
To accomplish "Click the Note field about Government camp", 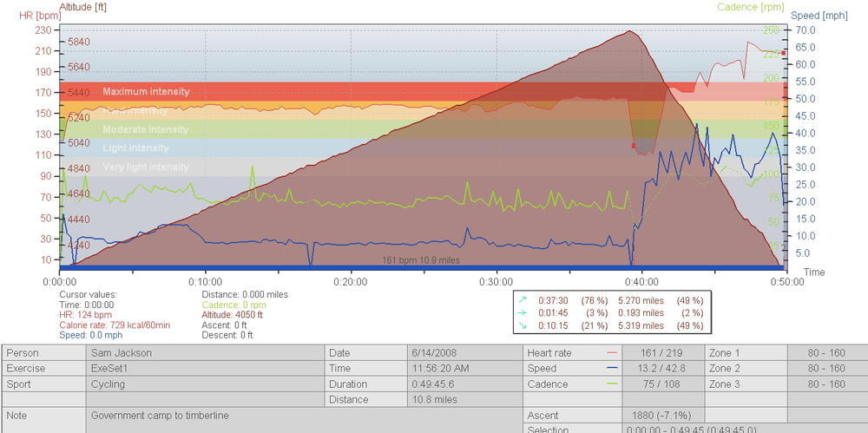I will point(304,416).
